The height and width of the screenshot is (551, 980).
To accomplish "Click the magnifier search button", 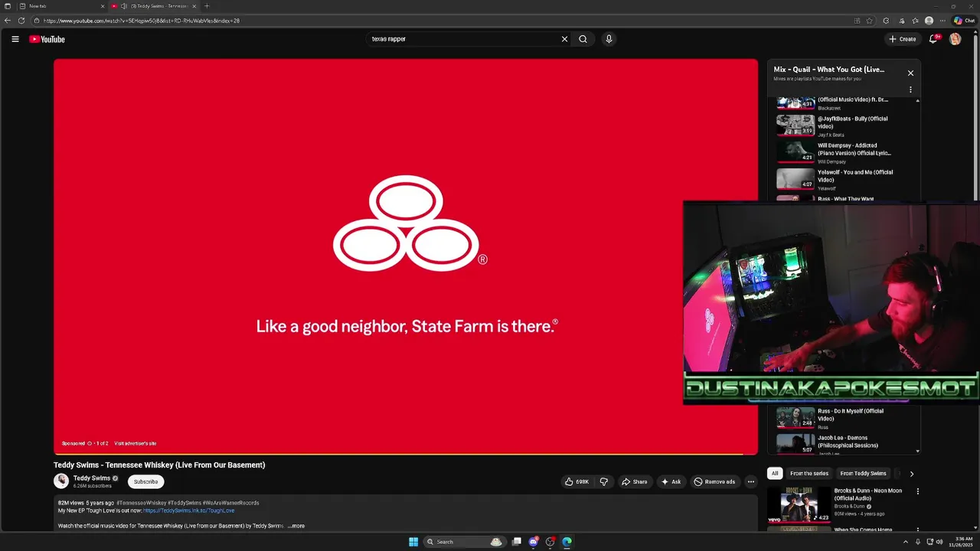I will 583,39.
